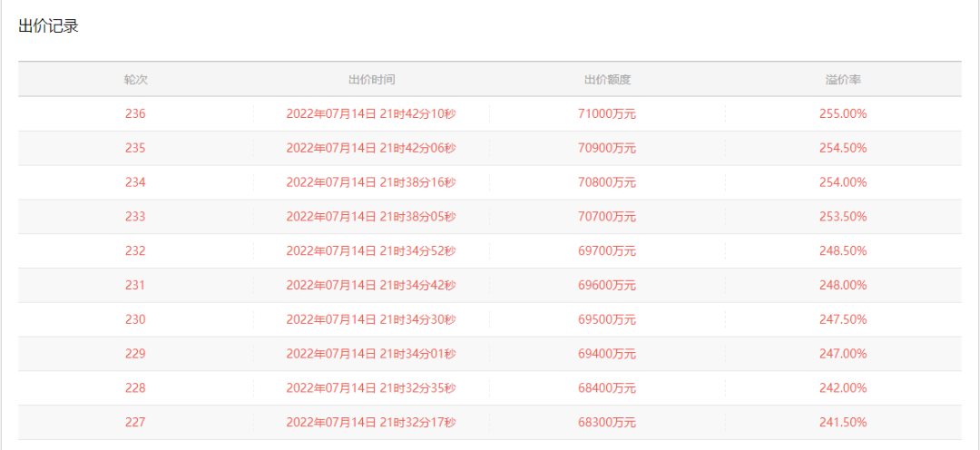Select the 71000万元 bid amount
The width and height of the screenshot is (980, 450).
[607, 114]
